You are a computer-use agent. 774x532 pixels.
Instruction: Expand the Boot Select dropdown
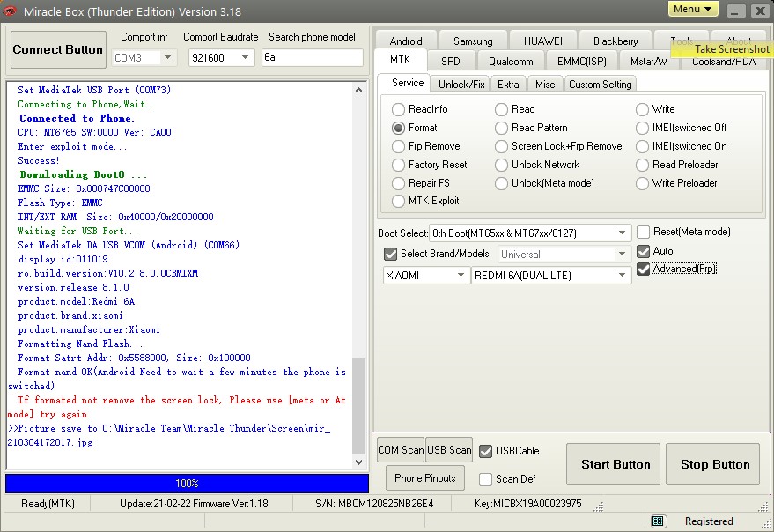(x=622, y=233)
